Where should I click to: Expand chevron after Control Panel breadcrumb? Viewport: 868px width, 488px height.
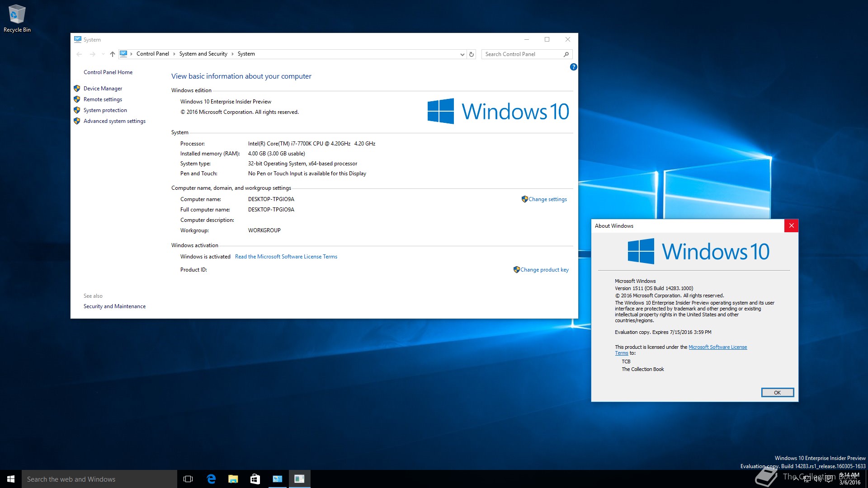pyautogui.click(x=174, y=54)
